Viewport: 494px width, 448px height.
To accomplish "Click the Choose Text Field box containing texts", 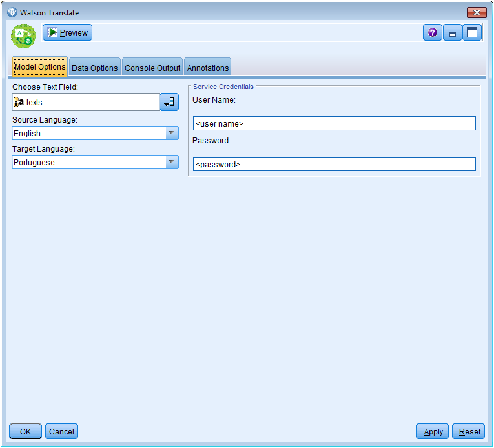I will (86, 102).
